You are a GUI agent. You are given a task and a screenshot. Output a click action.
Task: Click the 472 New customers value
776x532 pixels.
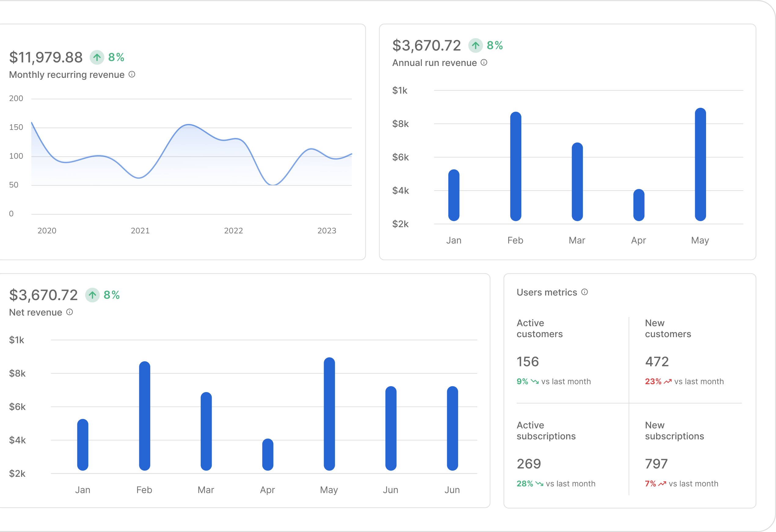pos(657,362)
